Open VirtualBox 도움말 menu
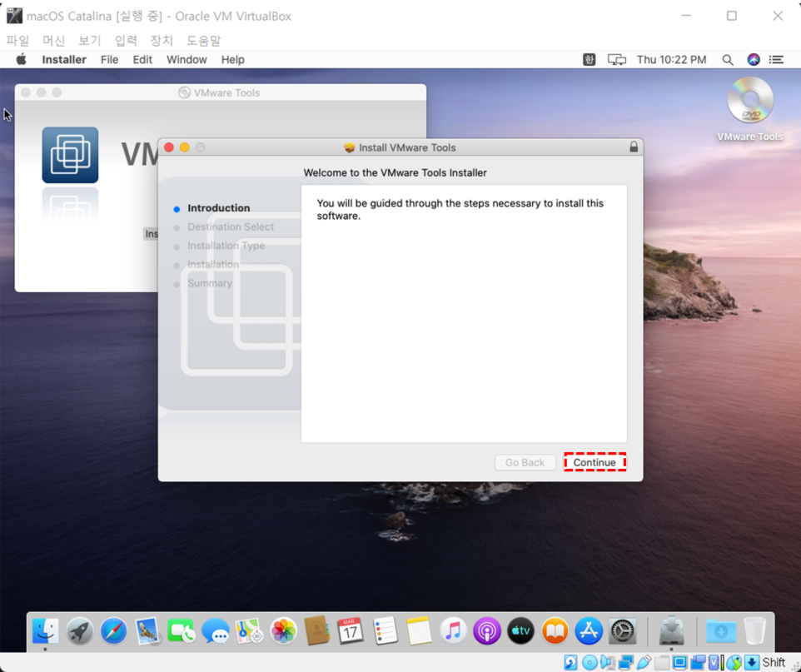 (203, 40)
